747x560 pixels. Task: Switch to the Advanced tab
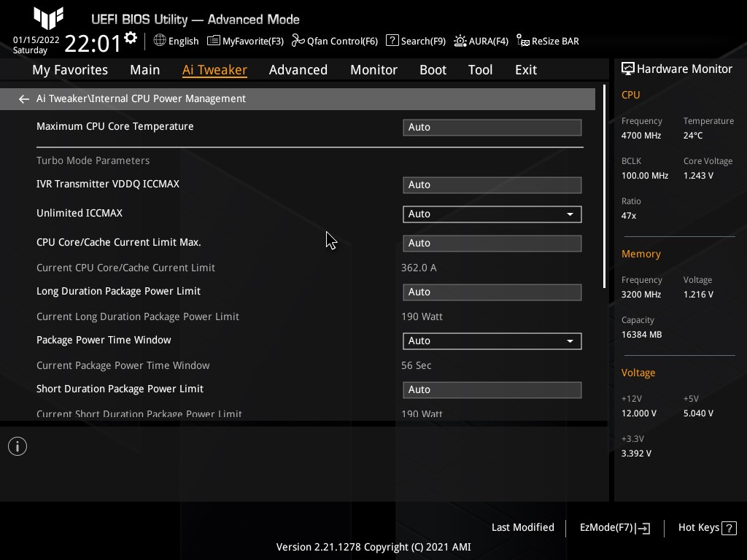click(298, 70)
